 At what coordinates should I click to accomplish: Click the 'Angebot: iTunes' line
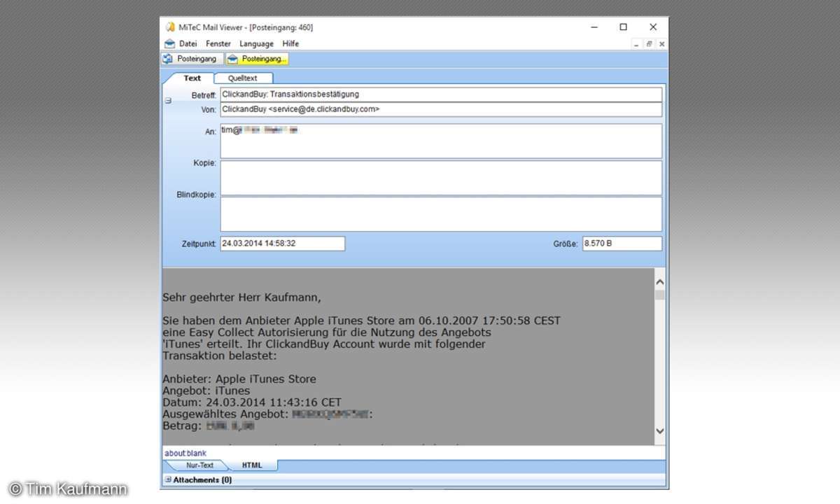click(206, 391)
